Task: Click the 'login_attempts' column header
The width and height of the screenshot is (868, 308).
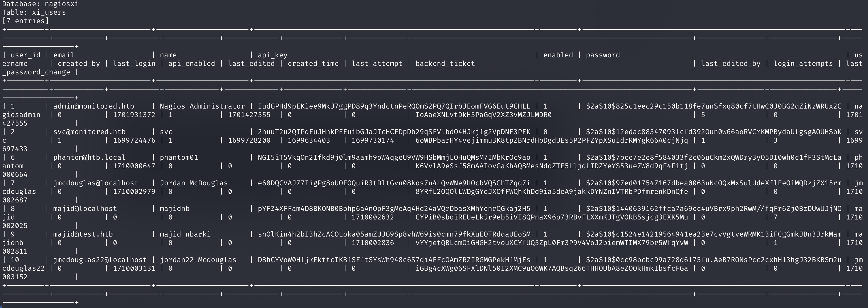Action: 803,63
